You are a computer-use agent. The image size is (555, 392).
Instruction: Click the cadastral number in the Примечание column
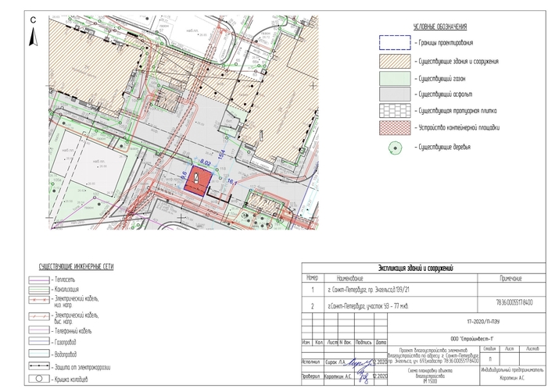click(x=514, y=302)
